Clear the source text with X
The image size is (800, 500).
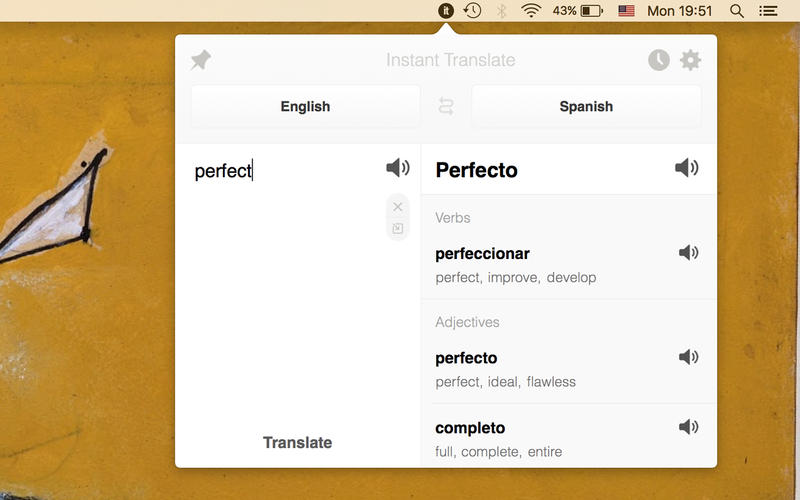(x=398, y=207)
